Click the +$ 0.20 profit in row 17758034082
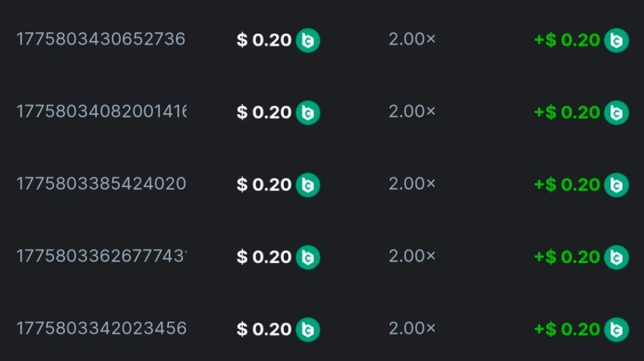Image resolution: width=644 pixels, height=361 pixels. pos(567,113)
